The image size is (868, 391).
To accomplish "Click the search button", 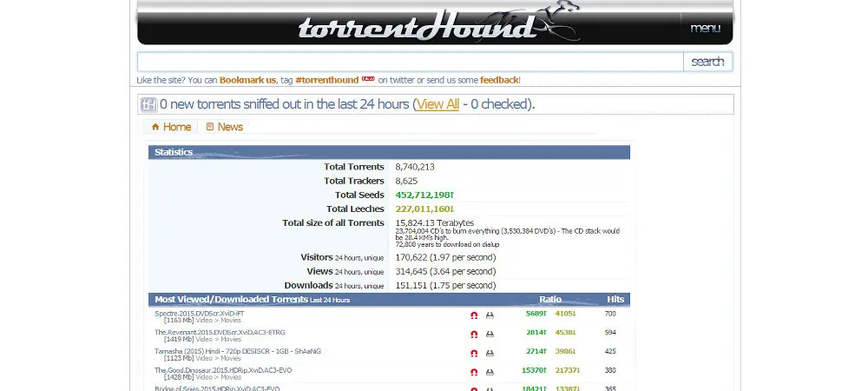I will tap(707, 62).
